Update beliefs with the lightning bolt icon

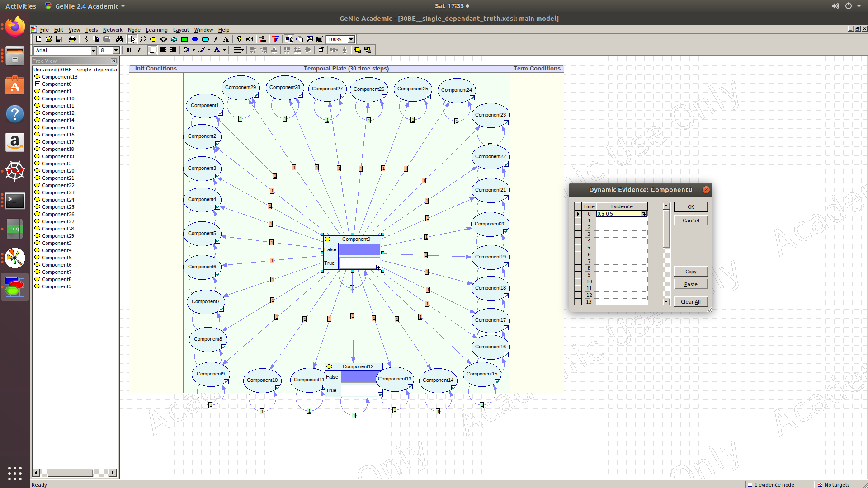point(239,39)
